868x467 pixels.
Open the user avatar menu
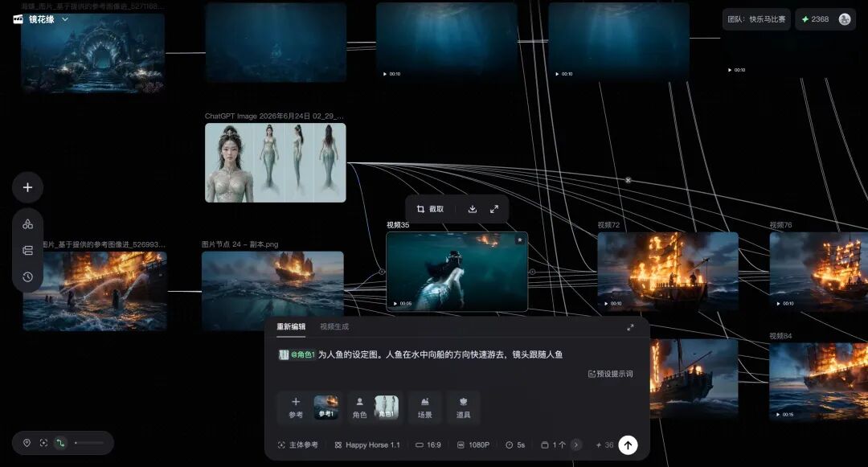844,19
